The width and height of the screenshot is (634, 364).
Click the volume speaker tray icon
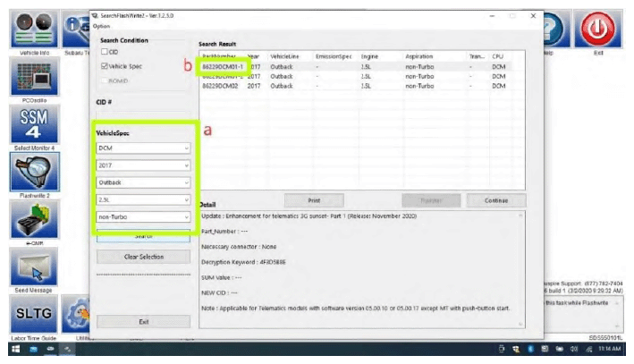pyautogui.click(x=574, y=349)
